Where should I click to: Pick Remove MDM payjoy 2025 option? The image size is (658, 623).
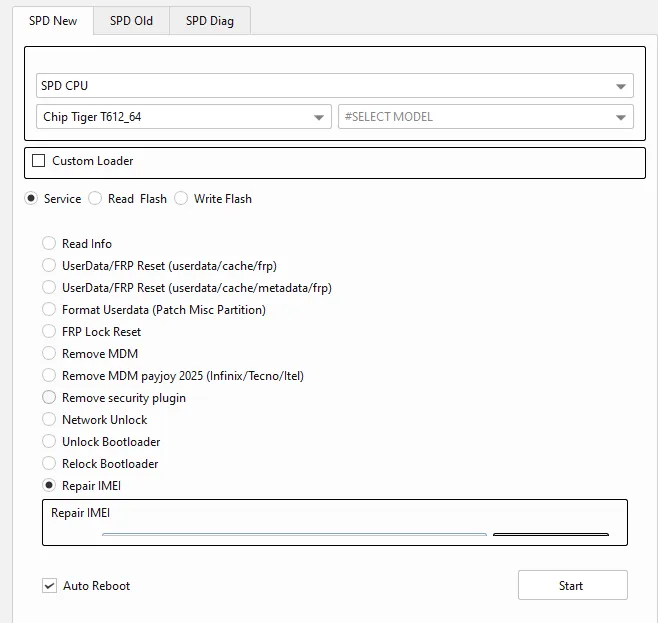pyautogui.click(x=49, y=376)
